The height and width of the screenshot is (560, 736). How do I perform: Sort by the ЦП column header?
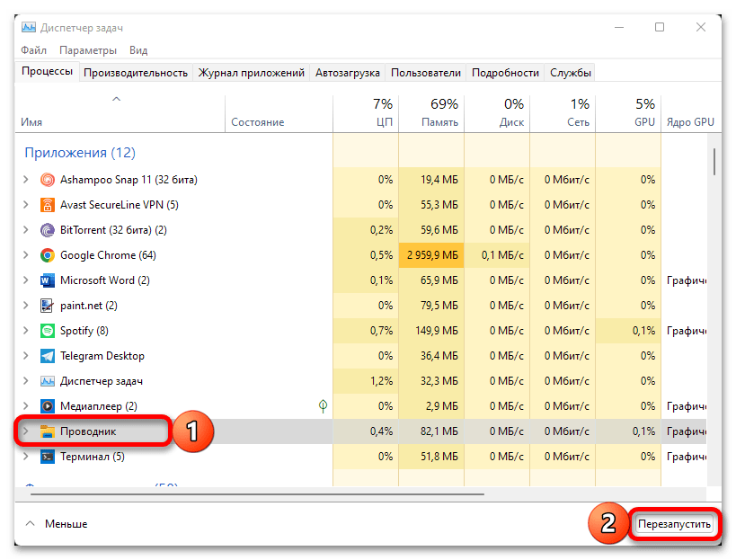(366, 113)
